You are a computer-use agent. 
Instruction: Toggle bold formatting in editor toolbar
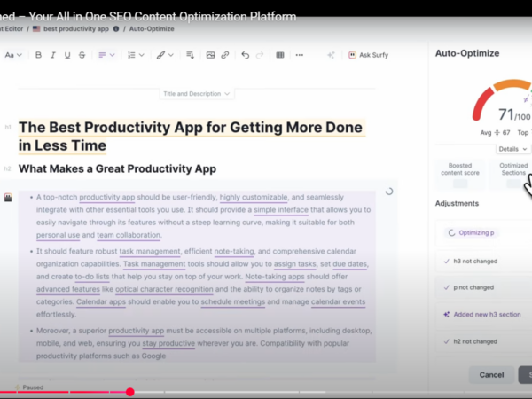point(38,55)
